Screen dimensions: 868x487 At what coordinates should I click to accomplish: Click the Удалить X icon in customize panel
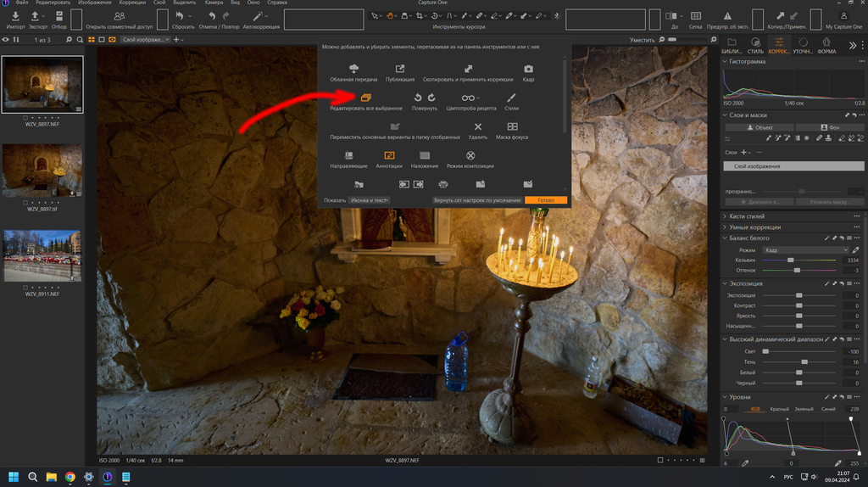(478, 127)
